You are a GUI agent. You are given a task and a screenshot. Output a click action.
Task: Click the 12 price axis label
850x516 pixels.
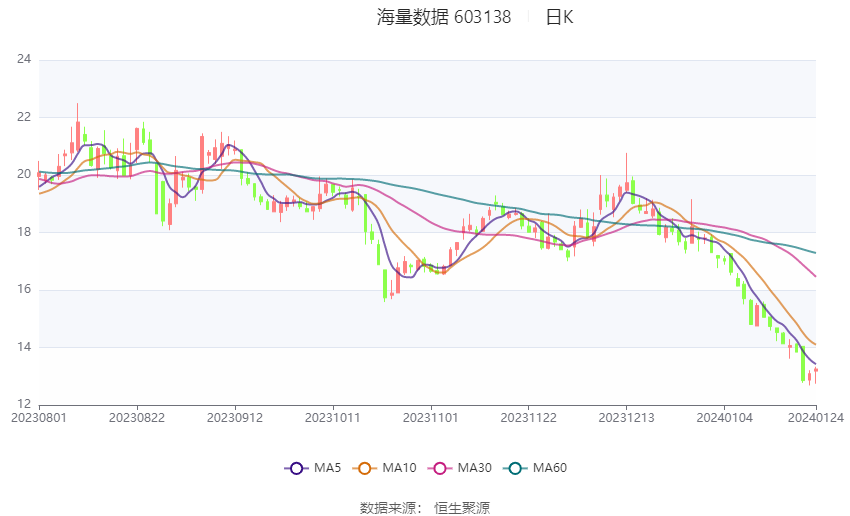click(24, 405)
